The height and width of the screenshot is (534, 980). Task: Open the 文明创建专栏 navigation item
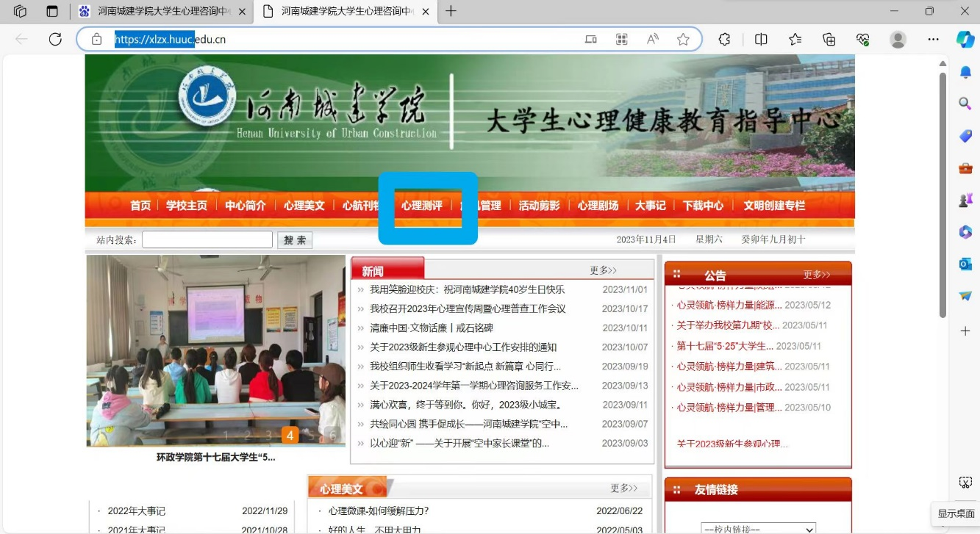(x=774, y=206)
